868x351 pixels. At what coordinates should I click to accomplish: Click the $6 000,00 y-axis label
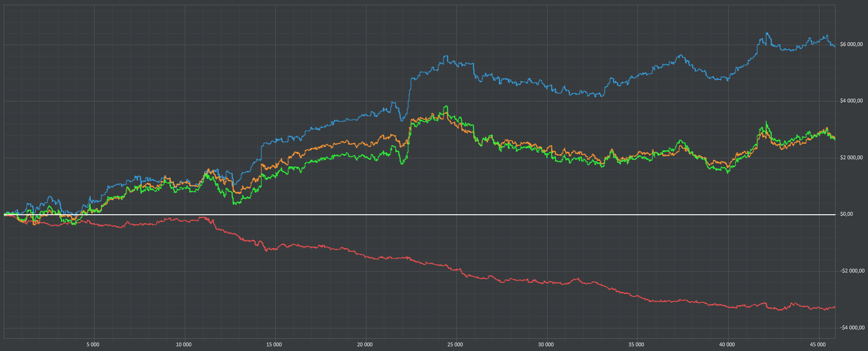[851, 45]
